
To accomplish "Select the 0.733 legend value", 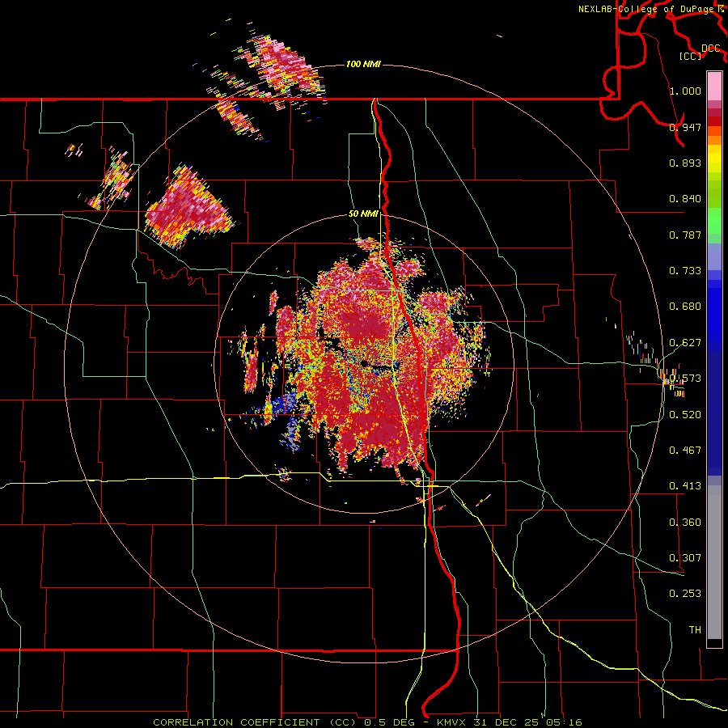I will [685, 271].
